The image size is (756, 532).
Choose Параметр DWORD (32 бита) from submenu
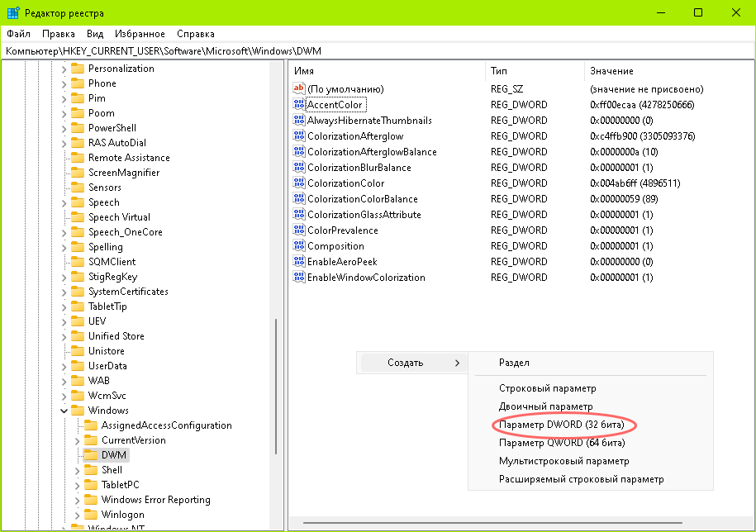[562, 425]
